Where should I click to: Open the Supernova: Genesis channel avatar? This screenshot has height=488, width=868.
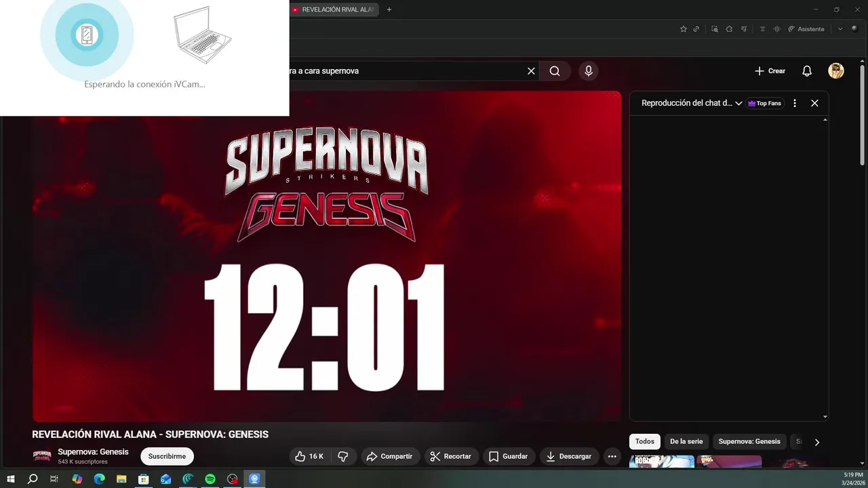pos(42,456)
